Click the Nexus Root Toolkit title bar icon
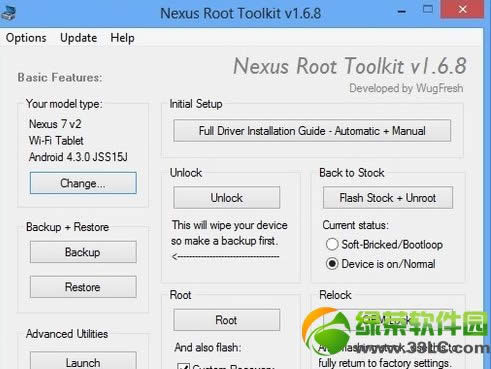Image resolution: width=491 pixels, height=369 pixels. click(8, 13)
